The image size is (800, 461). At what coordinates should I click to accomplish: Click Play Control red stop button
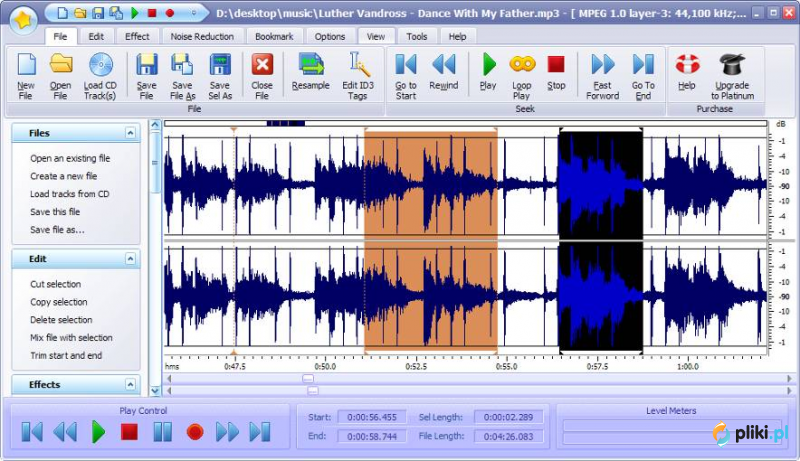pyautogui.click(x=130, y=432)
